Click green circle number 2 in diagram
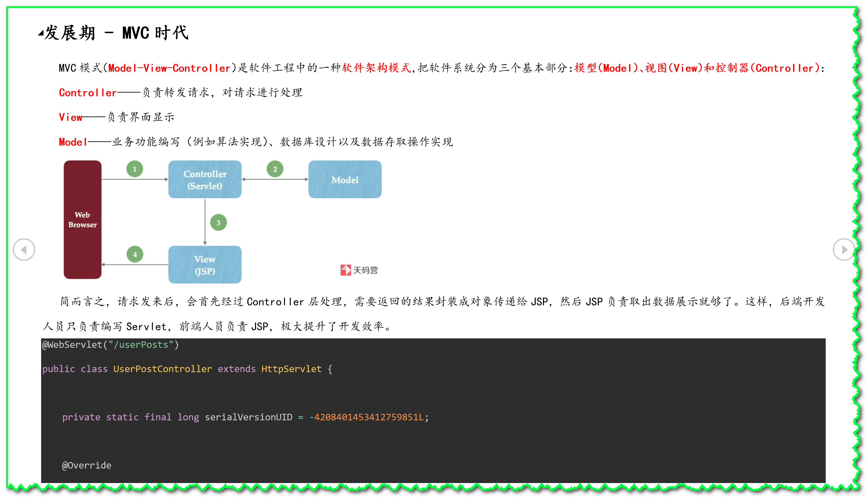 [275, 169]
